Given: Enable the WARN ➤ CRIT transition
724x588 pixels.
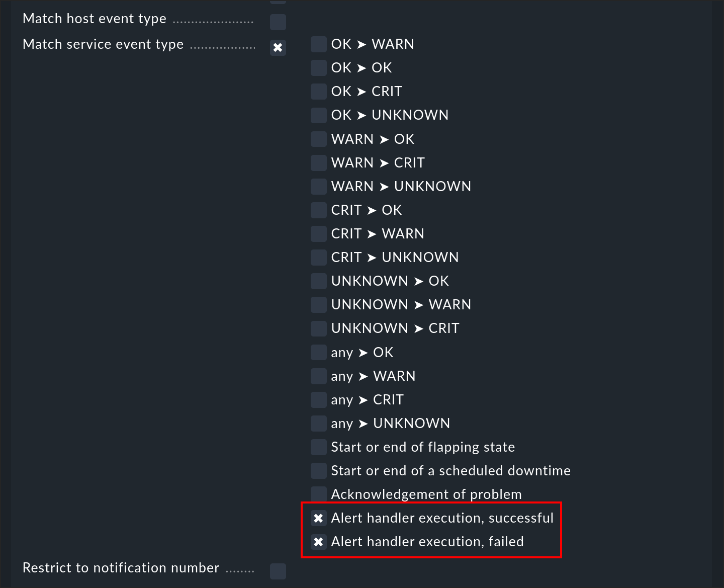Looking at the screenshot, I should click(x=318, y=162).
